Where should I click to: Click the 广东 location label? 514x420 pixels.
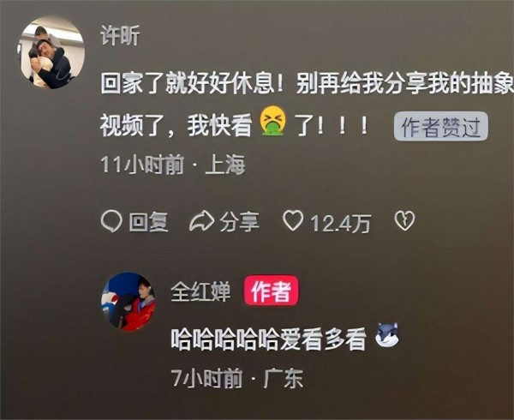pyautogui.click(x=284, y=378)
